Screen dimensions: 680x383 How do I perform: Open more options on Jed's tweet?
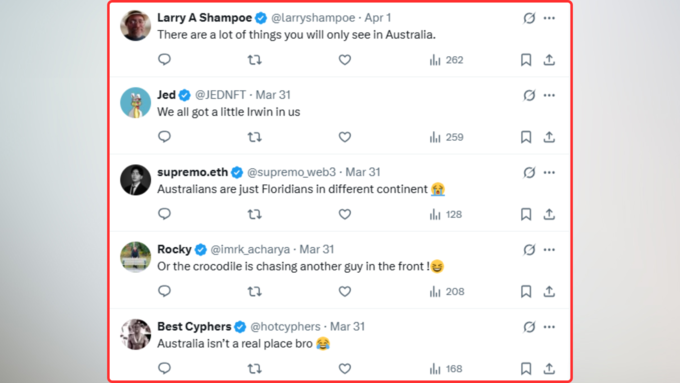[549, 95]
